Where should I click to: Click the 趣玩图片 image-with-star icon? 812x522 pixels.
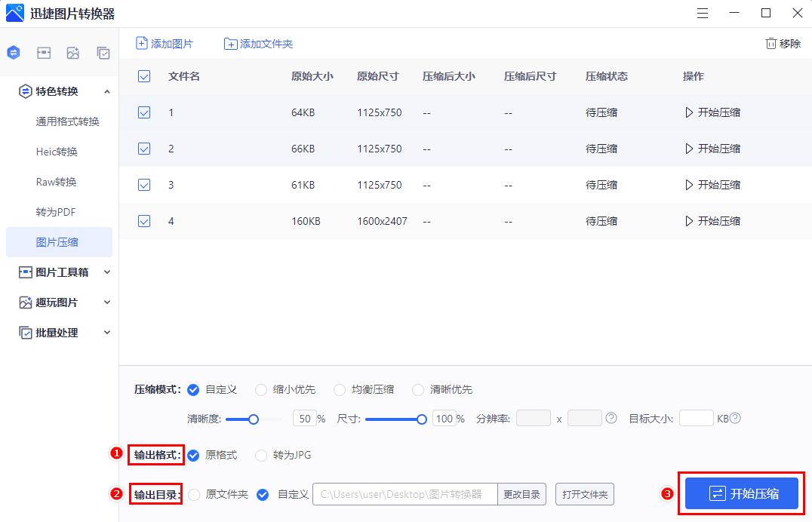73,52
